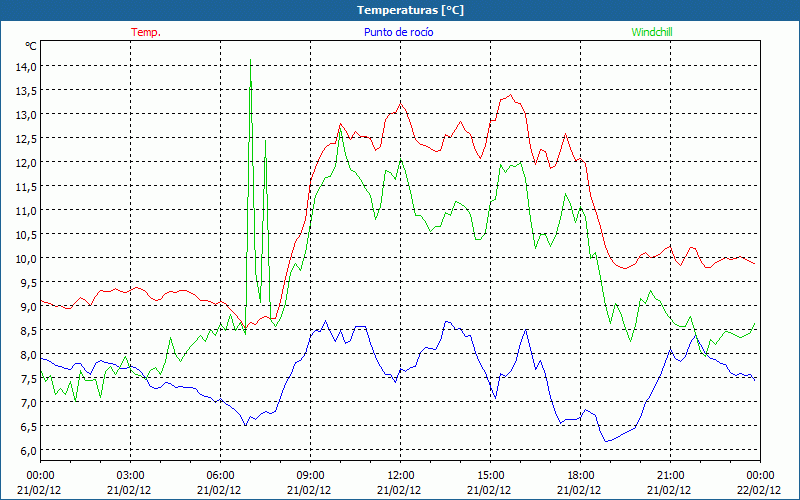
Task: Click the 12,5 y-axis value
Action: 26,138
